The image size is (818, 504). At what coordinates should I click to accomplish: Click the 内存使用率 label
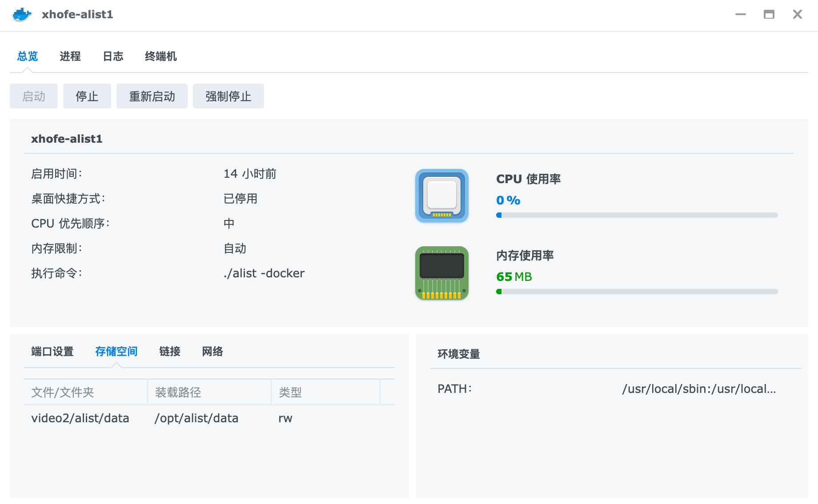pyautogui.click(x=525, y=256)
